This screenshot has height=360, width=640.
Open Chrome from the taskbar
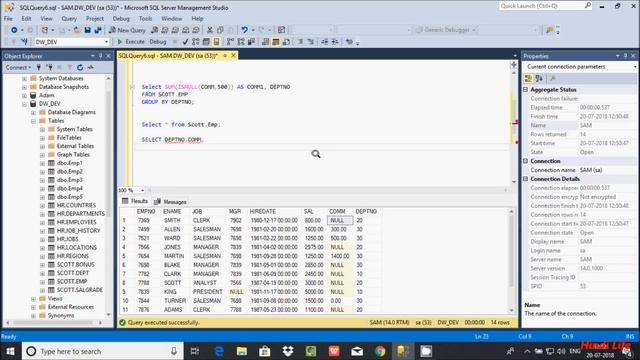pyautogui.click(x=380, y=351)
